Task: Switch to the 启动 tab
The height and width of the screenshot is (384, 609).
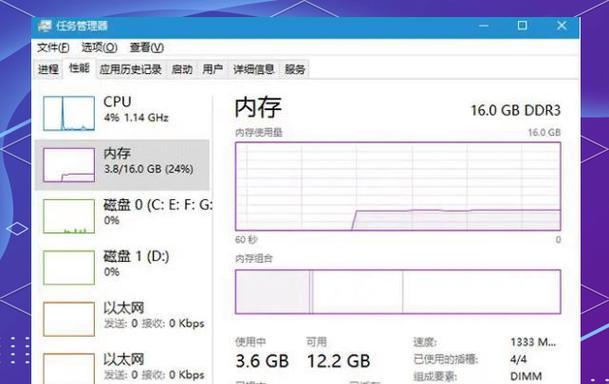Action: pos(182,70)
